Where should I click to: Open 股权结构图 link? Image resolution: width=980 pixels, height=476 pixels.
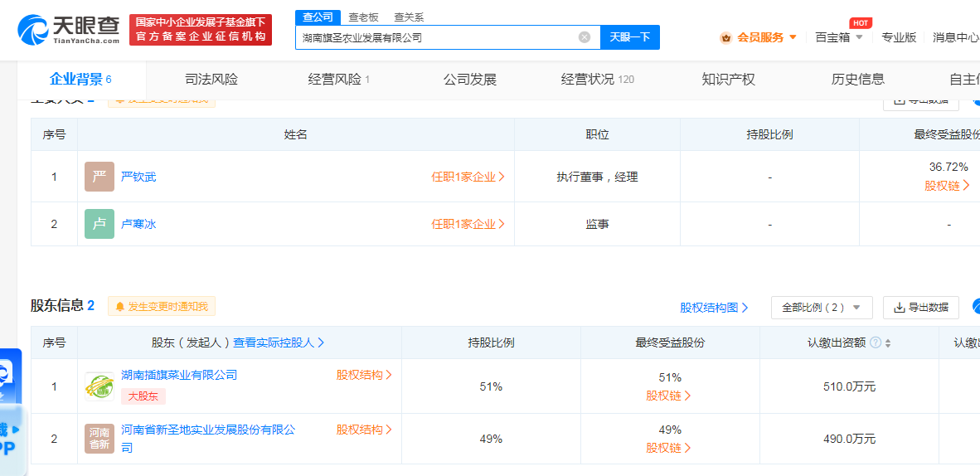coord(715,308)
